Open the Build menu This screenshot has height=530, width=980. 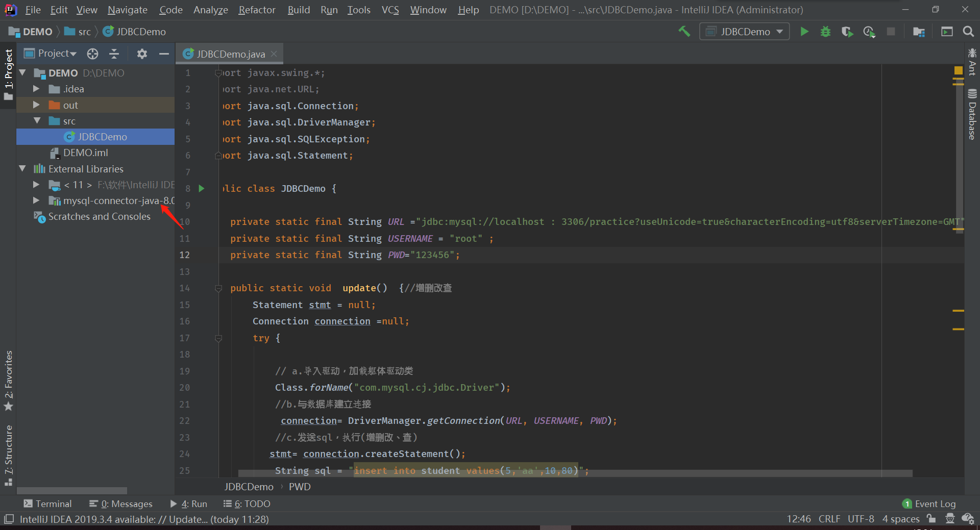pos(299,10)
